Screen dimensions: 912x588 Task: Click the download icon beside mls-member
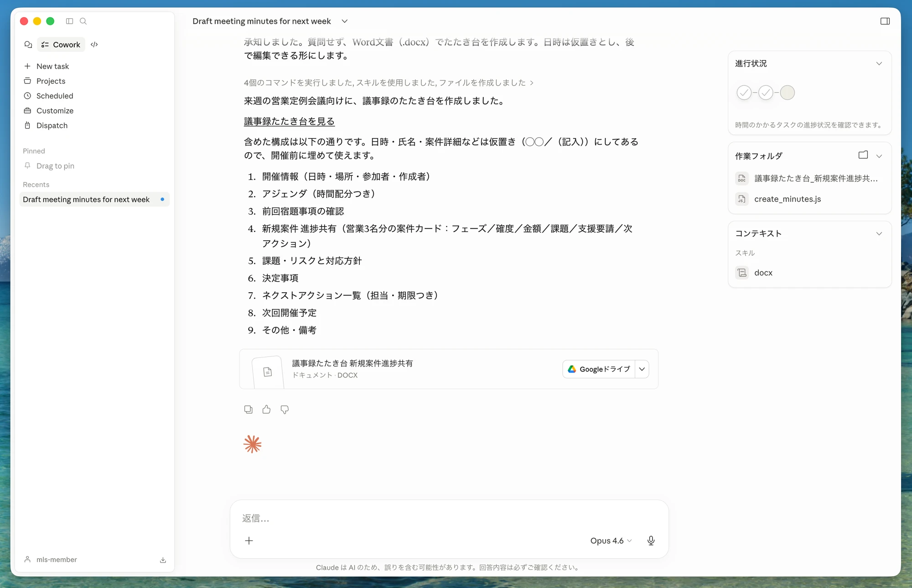(163, 560)
